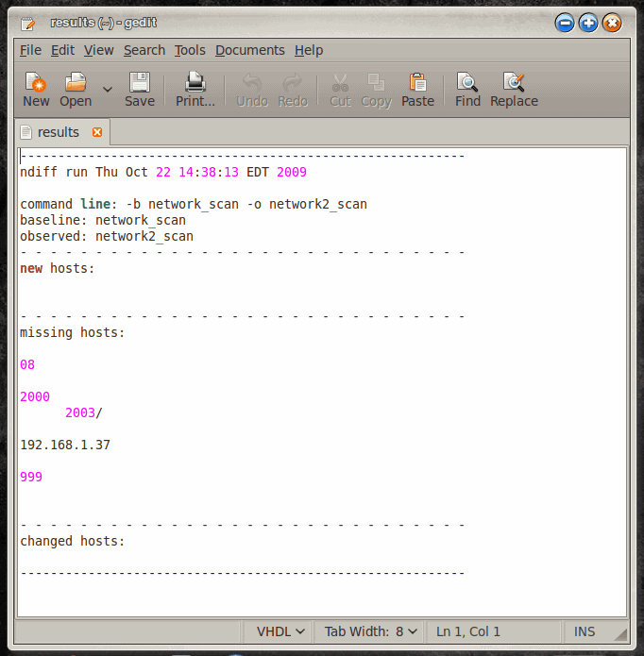Screen dimensions: 644x656
Task: Open the Search menu
Action: [144, 50]
